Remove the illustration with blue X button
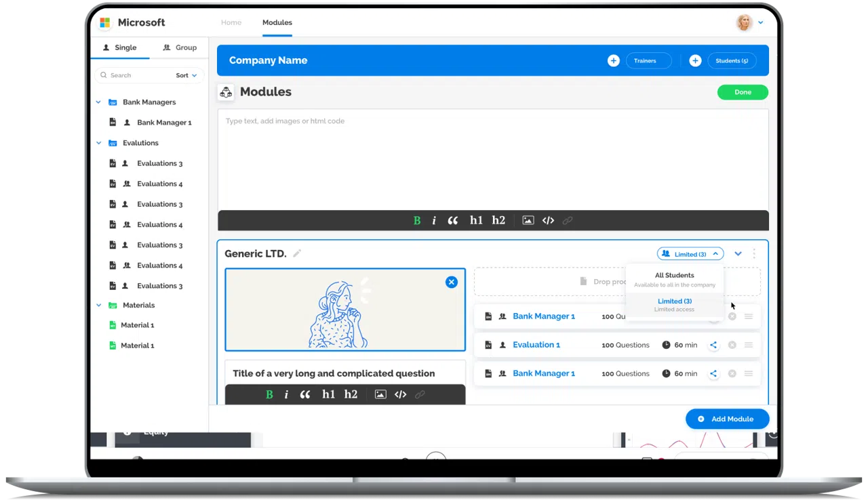The height and width of the screenshot is (500, 868). pyautogui.click(x=452, y=282)
